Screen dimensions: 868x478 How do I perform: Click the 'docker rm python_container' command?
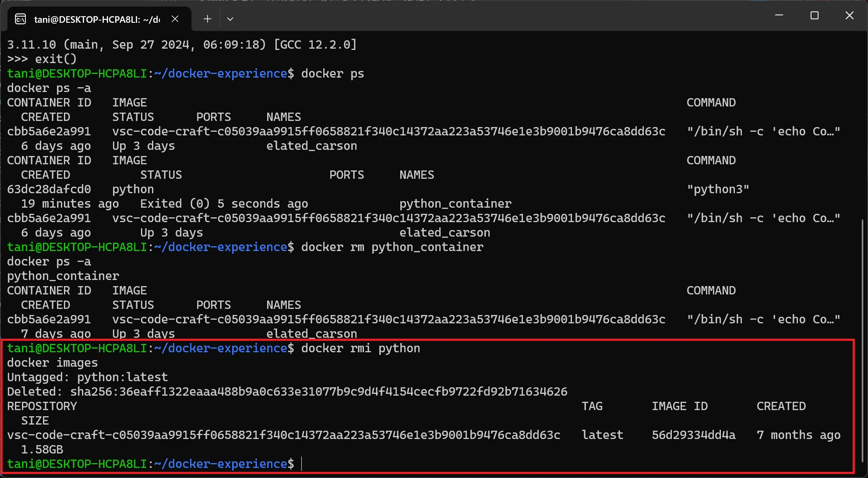point(392,247)
